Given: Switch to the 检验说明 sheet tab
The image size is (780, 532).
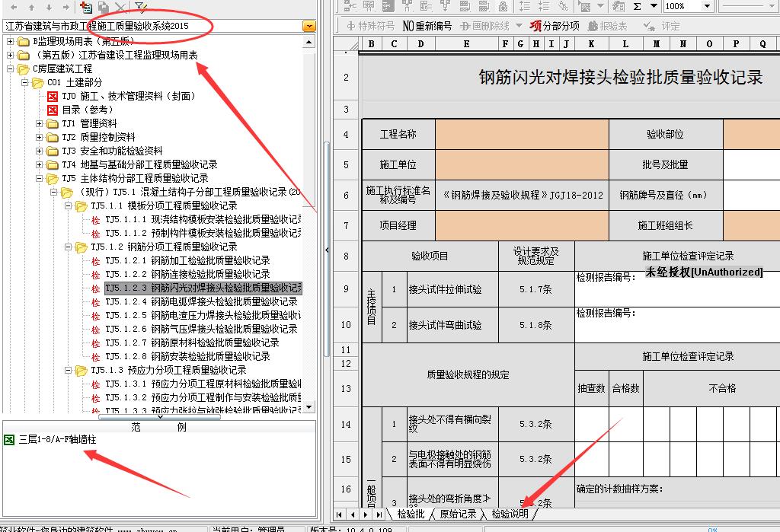Looking at the screenshot, I should click(x=510, y=514).
